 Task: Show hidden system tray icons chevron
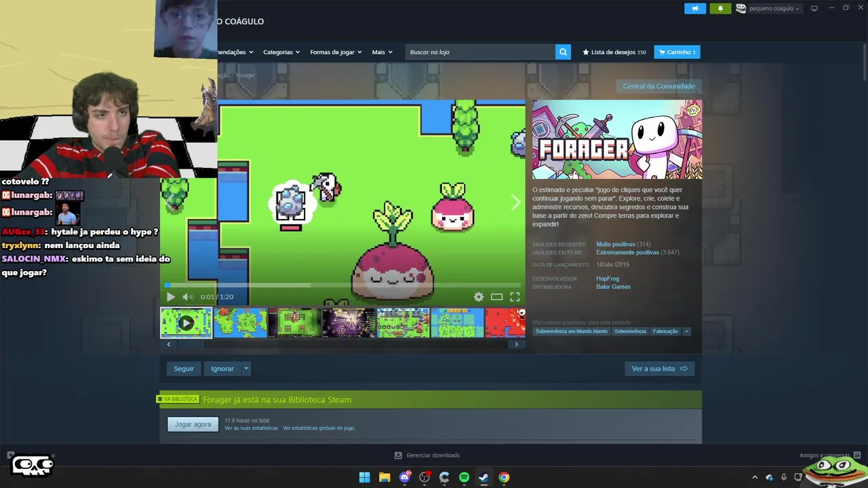(755, 477)
